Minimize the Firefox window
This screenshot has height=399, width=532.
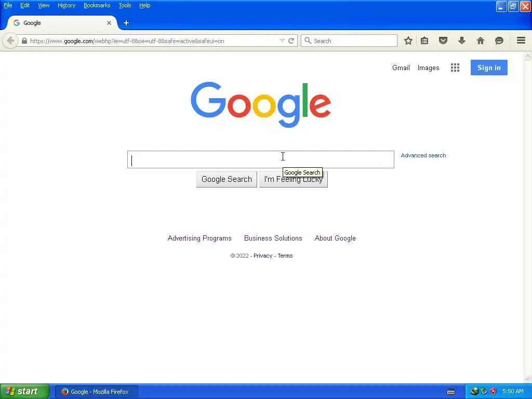click(501, 6)
